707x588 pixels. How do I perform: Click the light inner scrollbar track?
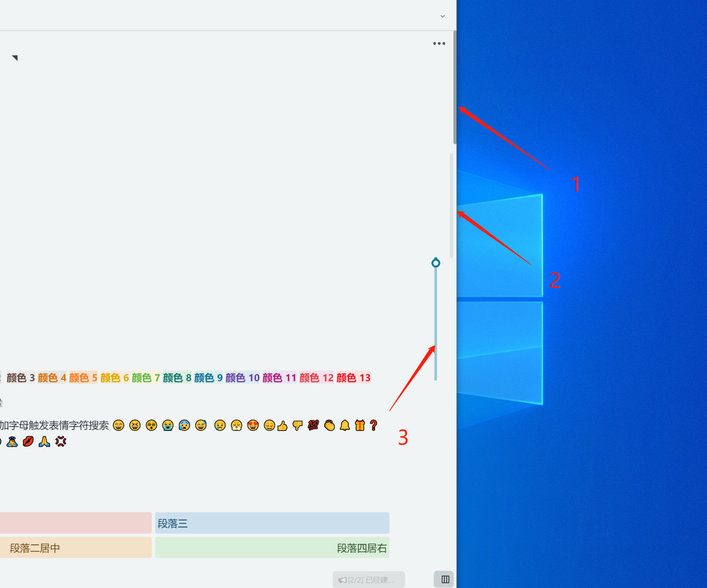click(452, 205)
